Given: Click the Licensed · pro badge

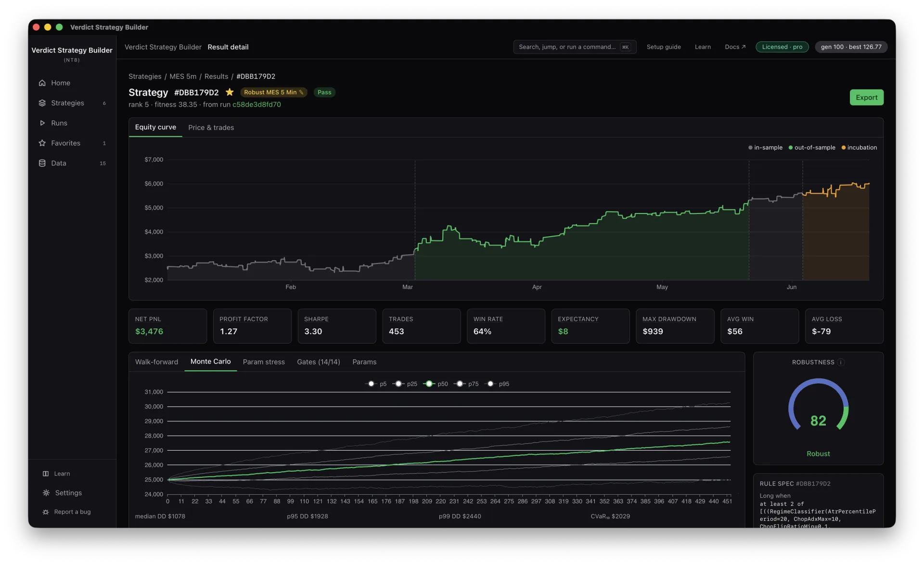Looking at the screenshot, I should coord(782,47).
